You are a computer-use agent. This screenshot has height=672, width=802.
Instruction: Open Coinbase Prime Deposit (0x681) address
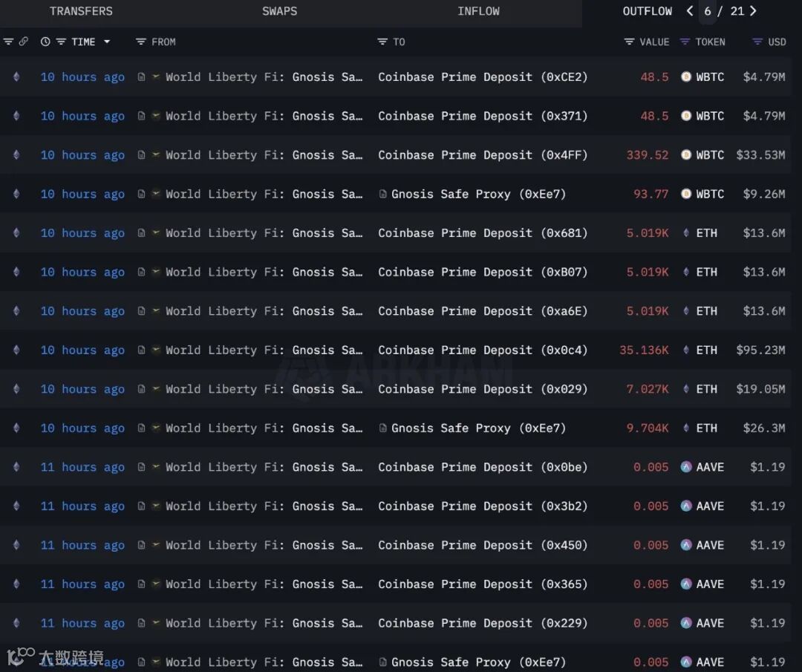483,233
